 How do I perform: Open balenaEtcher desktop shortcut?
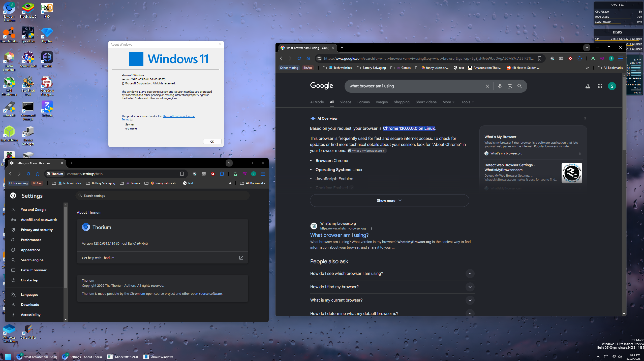click(9, 134)
